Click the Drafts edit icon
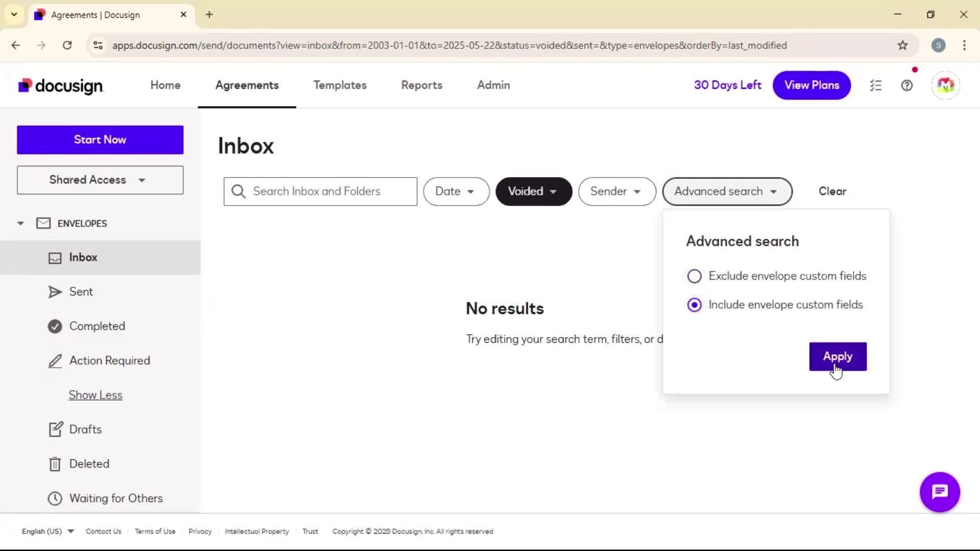The width and height of the screenshot is (980, 551). click(x=55, y=429)
